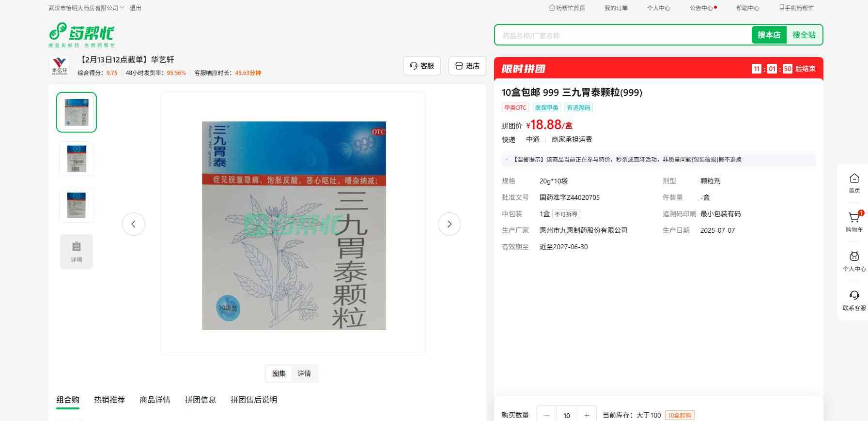Expand the 武汉市怡明大药房有限公司 account dropdown
868x421 pixels.
pyautogui.click(x=86, y=8)
